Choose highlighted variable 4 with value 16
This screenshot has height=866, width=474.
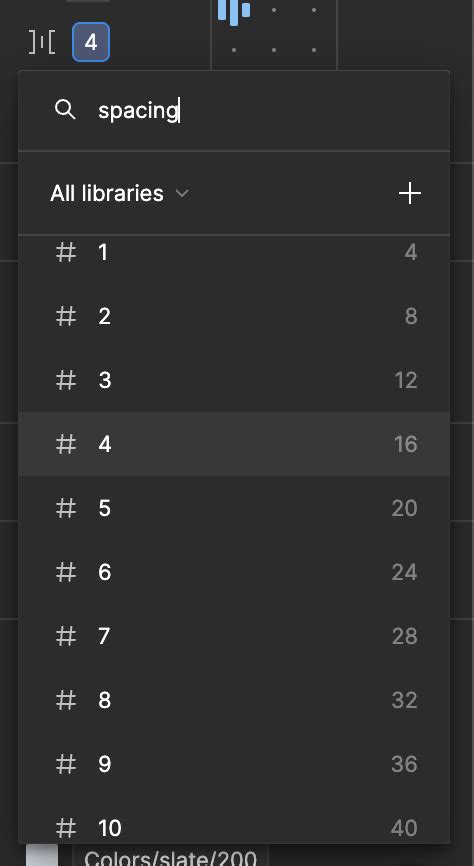(x=234, y=444)
